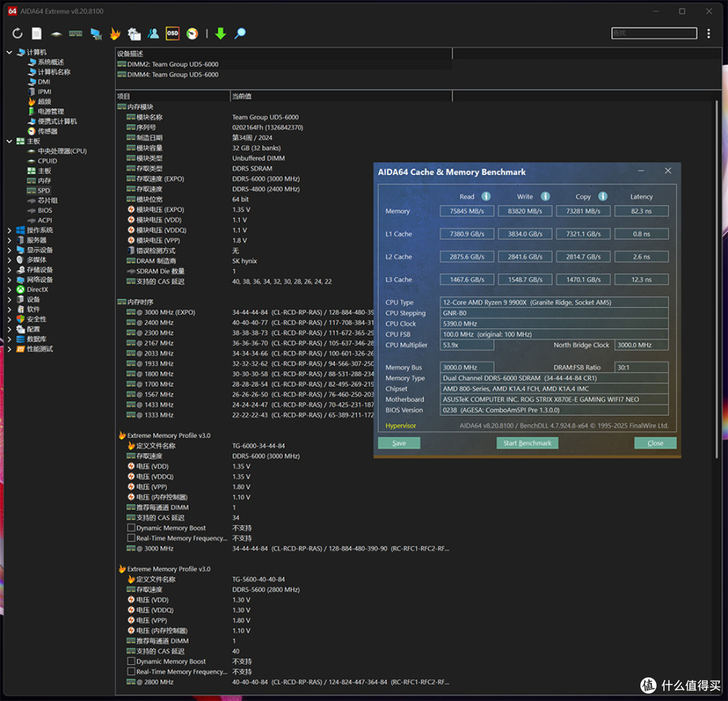This screenshot has height=701, width=728.
Task: Click the 设备描述 column header
Action: (284, 54)
